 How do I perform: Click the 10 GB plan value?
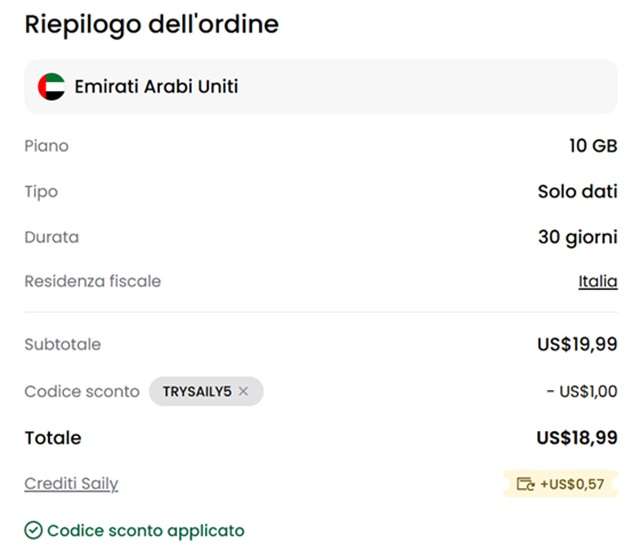pyautogui.click(x=592, y=146)
